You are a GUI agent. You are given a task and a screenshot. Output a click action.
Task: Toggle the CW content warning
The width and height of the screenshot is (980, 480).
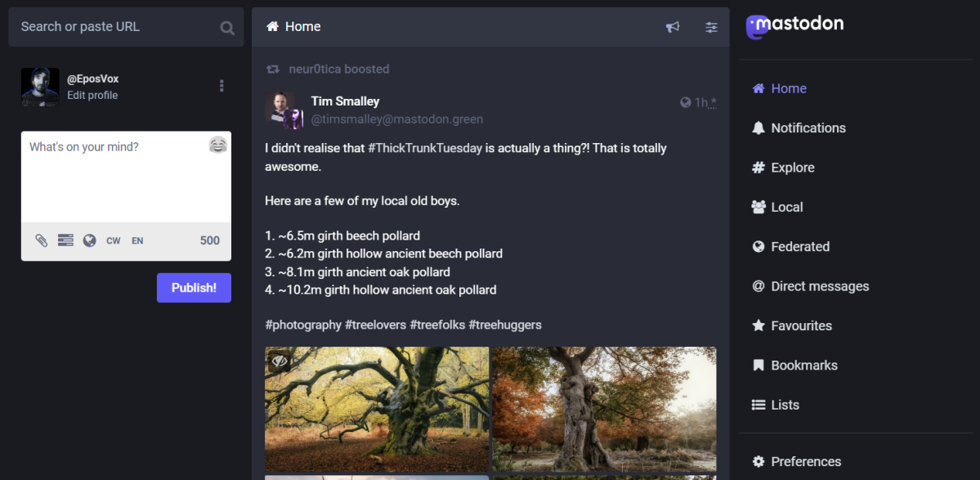114,240
